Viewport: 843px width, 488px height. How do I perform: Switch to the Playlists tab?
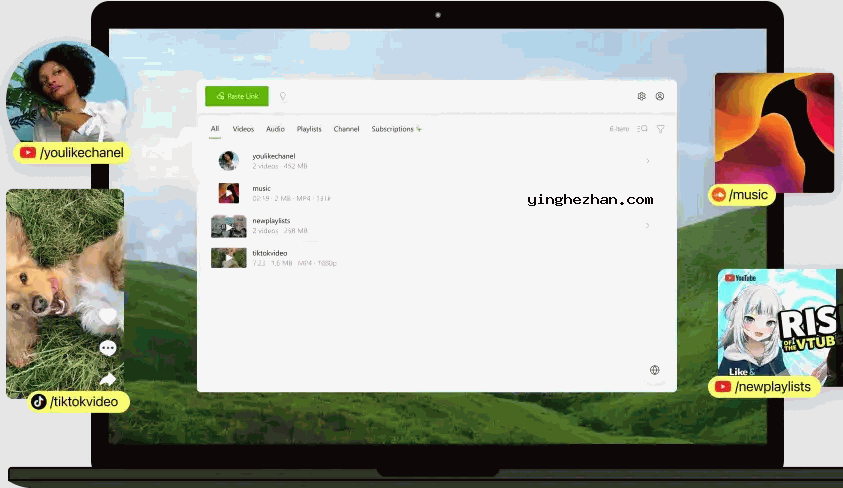coord(309,129)
